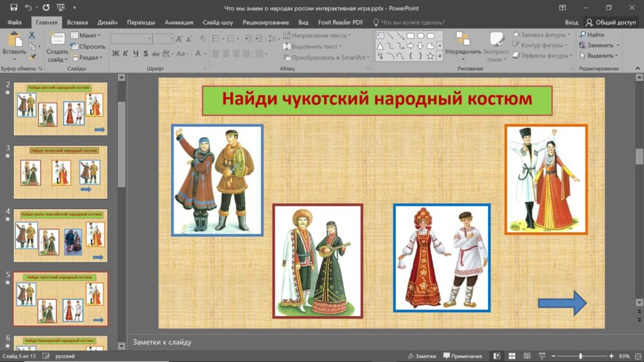Select the star shape in shapes gallery
The image size is (644, 362).
pyautogui.click(x=431, y=56)
